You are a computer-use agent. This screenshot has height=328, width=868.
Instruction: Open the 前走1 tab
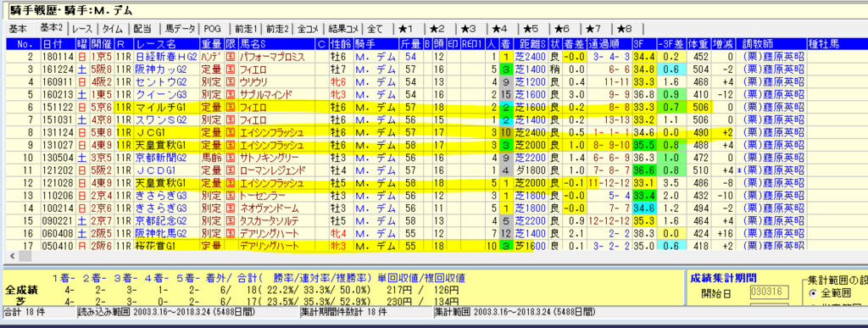(246, 29)
